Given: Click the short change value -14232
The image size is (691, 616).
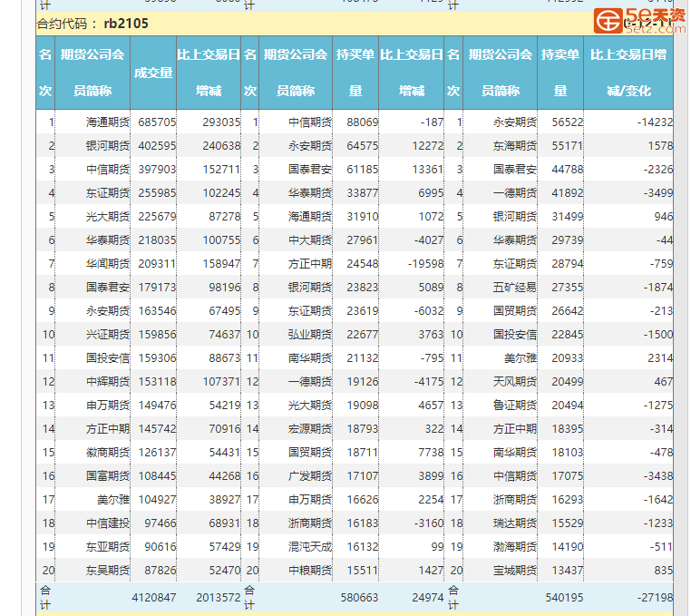Looking at the screenshot, I should click(656, 122).
